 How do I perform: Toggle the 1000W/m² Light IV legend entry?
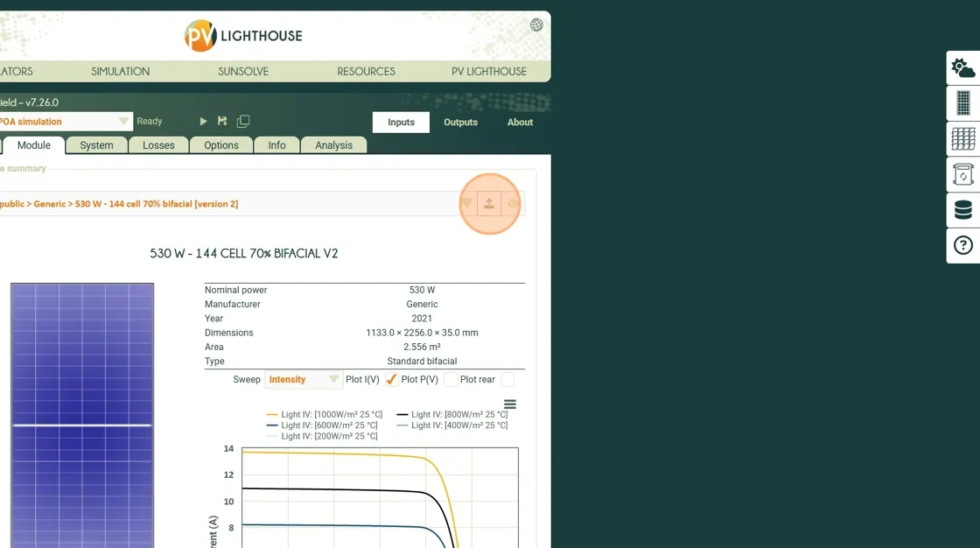tap(324, 415)
